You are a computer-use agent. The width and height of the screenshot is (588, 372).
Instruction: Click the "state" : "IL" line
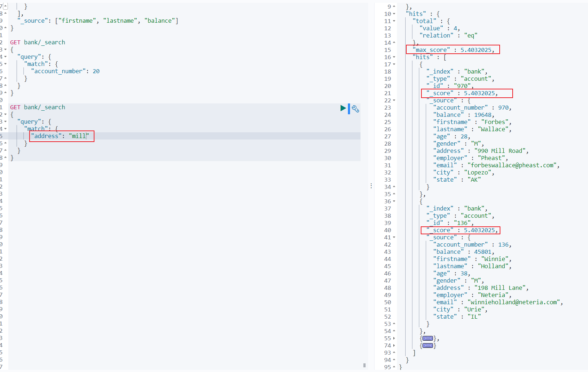(457, 316)
